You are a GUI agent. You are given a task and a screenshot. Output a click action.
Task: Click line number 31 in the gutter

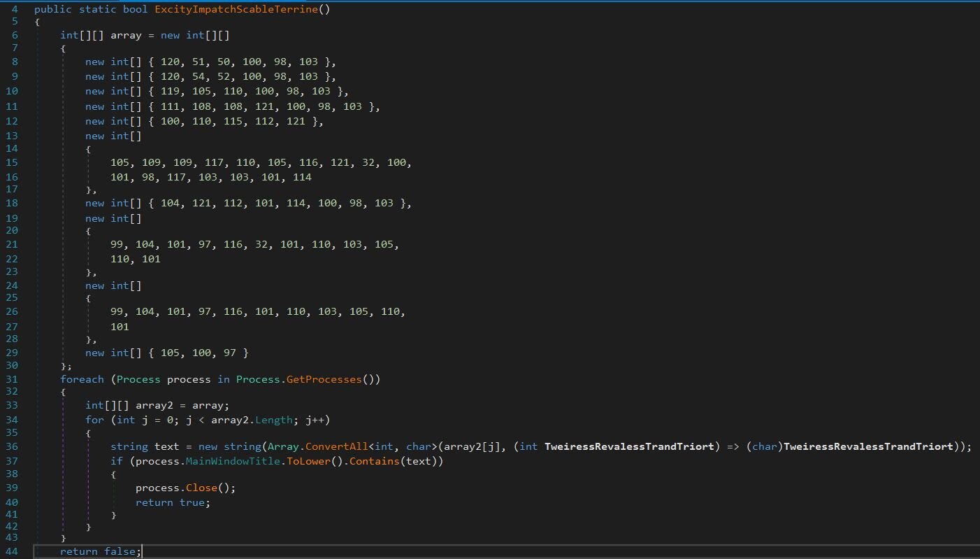[15, 379]
